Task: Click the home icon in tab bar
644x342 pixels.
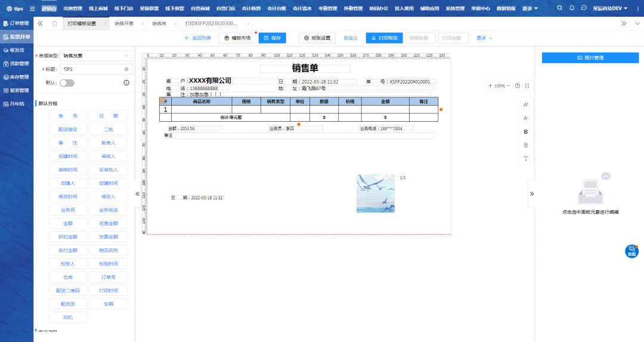Action: click(x=54, y=23)
